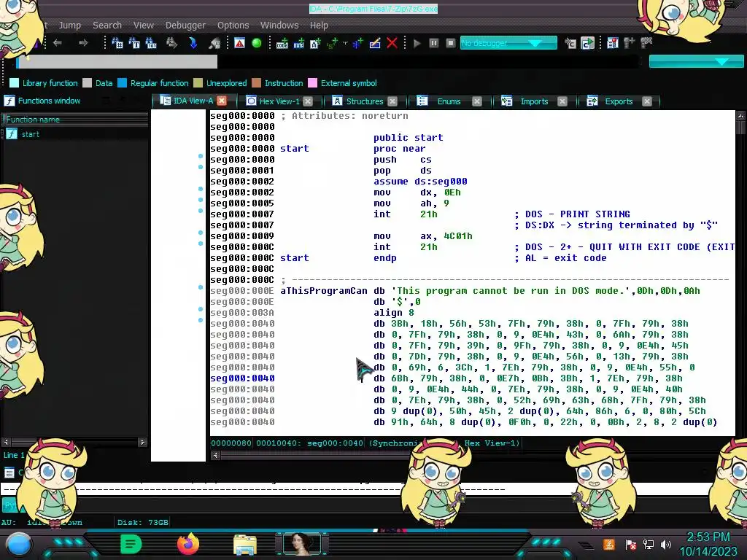
Task: Click the External symbol pink swatch
Action: point(312,83)
